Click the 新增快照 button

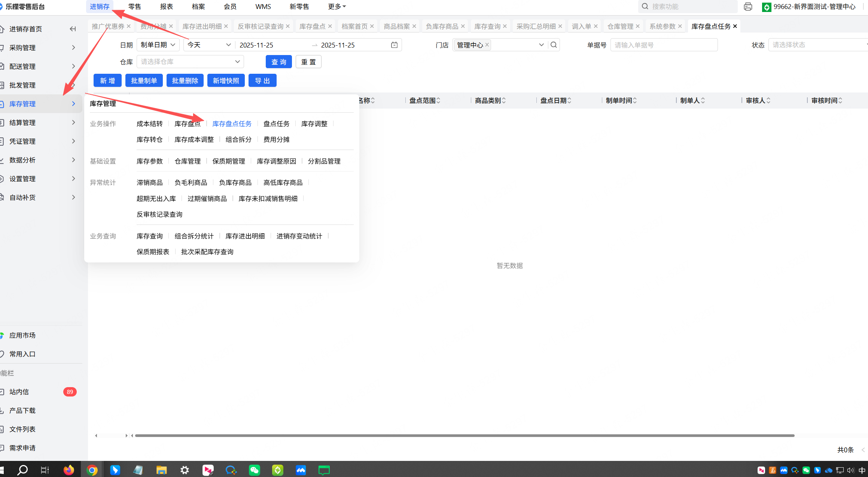coord(226,80)
